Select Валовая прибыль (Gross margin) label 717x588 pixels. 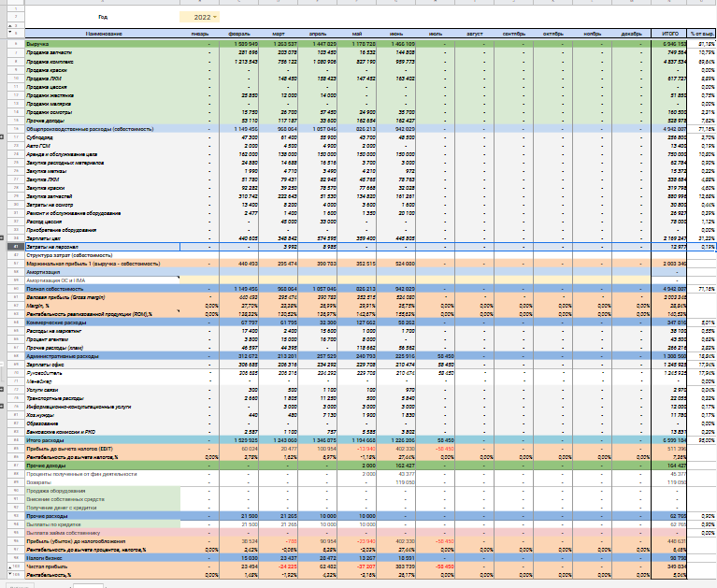pos(103,297)
